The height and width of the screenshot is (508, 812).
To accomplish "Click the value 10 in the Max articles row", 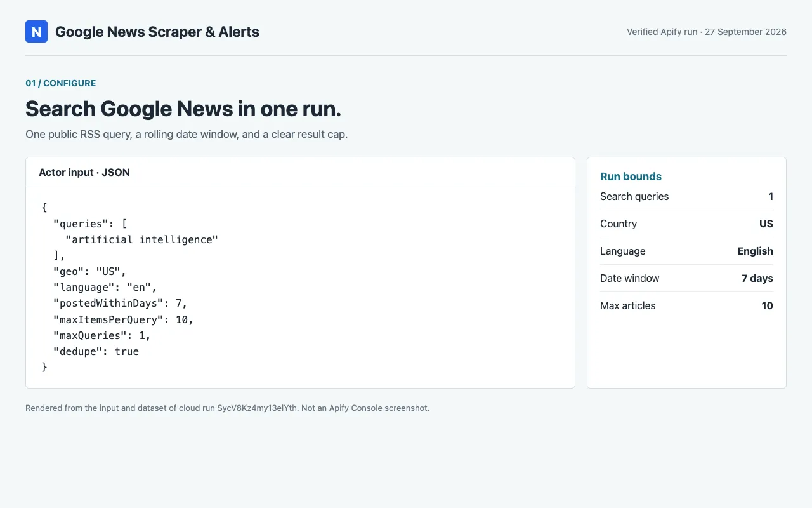I will [x=768, y=305].
